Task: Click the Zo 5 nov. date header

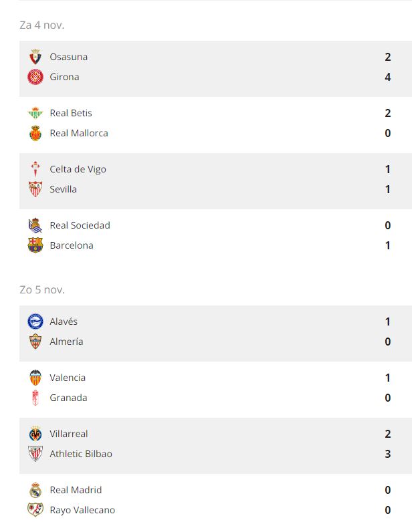Action: [42, 289]
